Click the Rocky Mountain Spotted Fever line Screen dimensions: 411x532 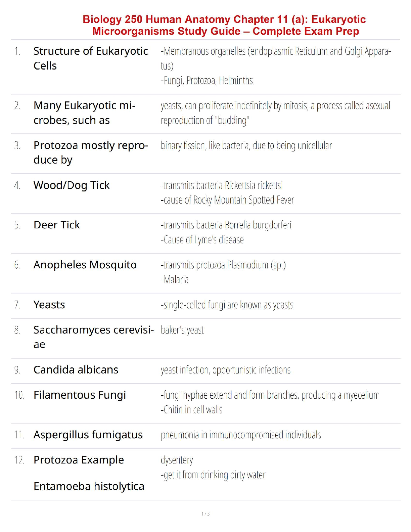pos(227,200)
